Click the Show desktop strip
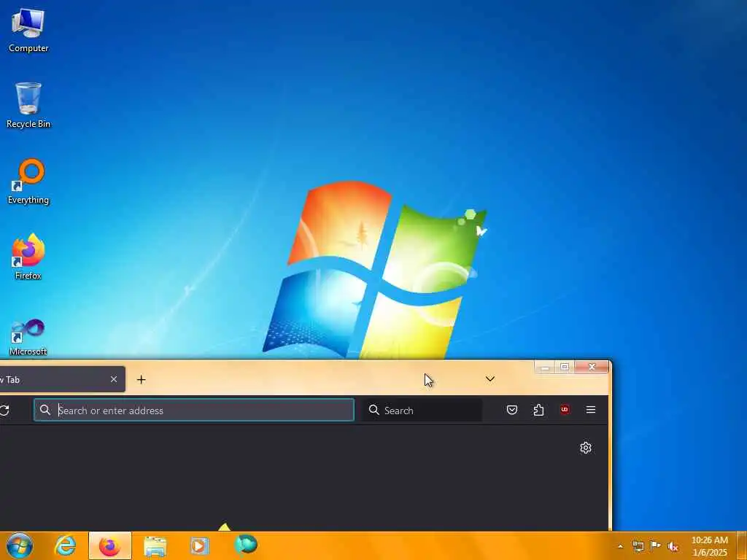The height and width of the screenshot is (560, 747). pyautogui.click(x=742, y=545)
